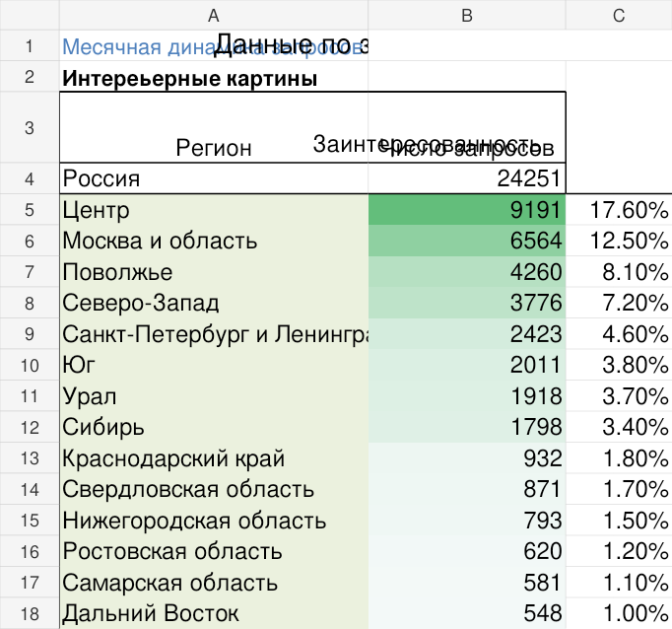Select the 4.60% cell
672x629 pixels.
pos(619,333)
